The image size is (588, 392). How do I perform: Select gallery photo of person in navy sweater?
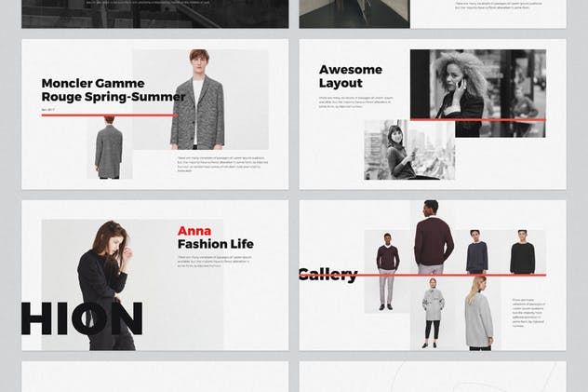point(477,252)
